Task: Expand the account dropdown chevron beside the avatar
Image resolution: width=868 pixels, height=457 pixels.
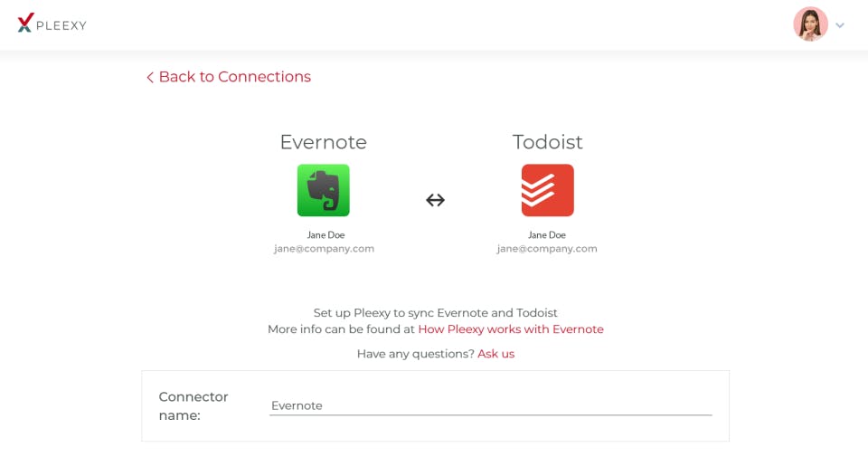Action: pyautogui.click(x=840, y=25)
